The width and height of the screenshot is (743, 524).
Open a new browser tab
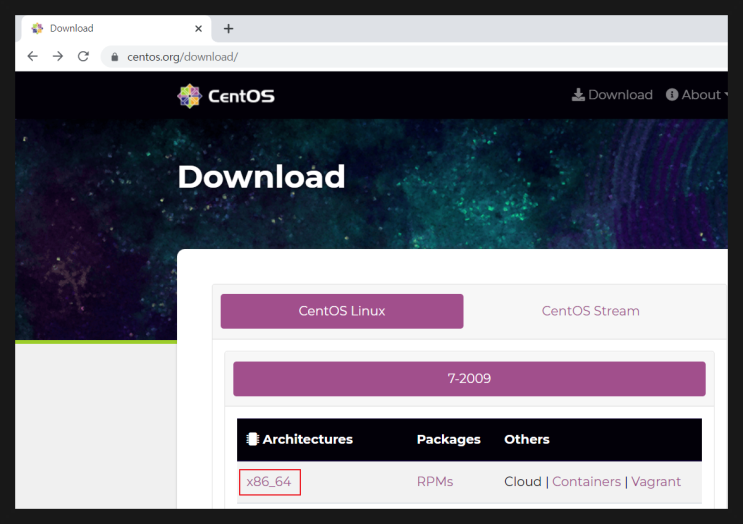(x=228, y=29)
